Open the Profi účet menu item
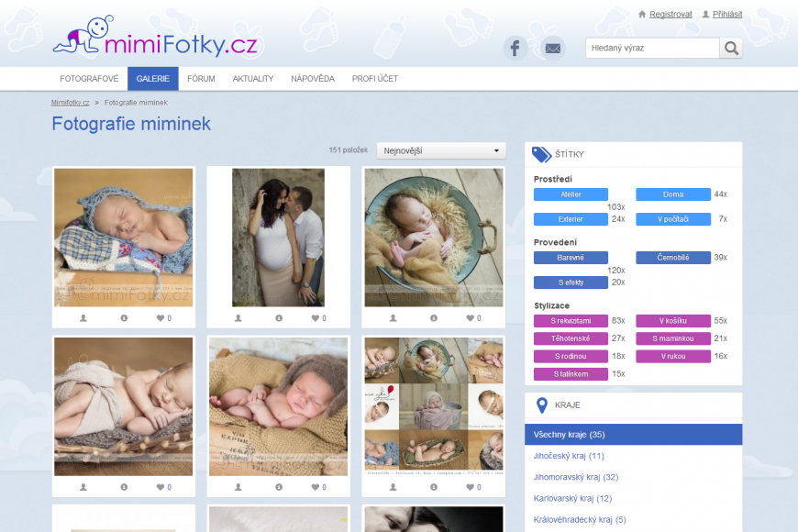Screen dimensions: 798x532 click(x=374, y=79)
